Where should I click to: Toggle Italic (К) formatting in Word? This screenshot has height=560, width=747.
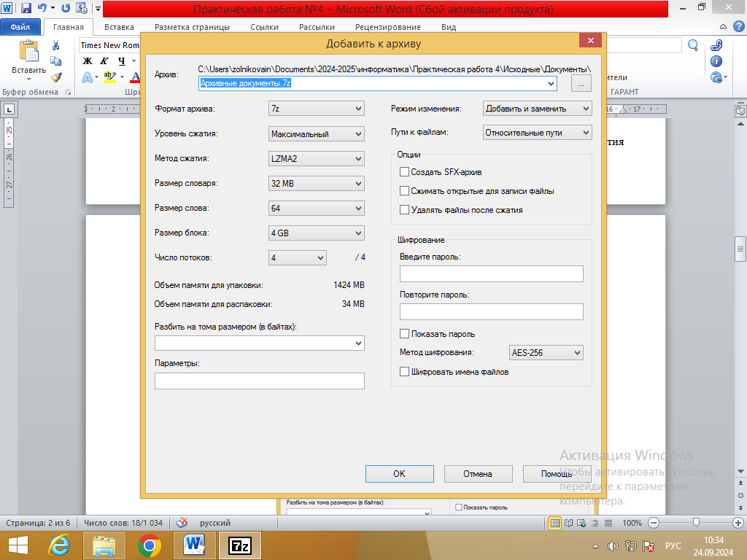(104, 61)
